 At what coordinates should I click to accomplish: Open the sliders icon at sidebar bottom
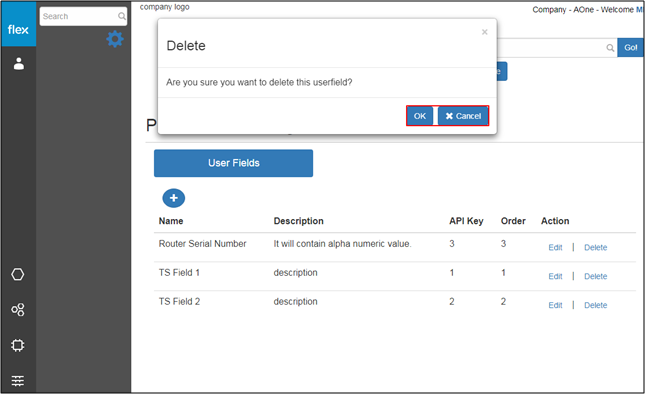[18, 380]
